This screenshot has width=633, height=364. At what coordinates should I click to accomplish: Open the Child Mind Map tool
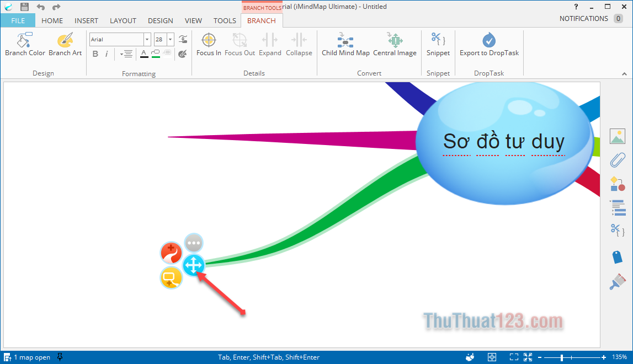coord(345,44)
